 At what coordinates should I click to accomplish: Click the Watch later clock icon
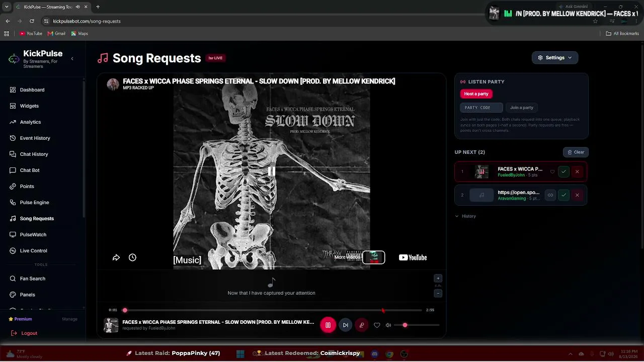(132, 257)
